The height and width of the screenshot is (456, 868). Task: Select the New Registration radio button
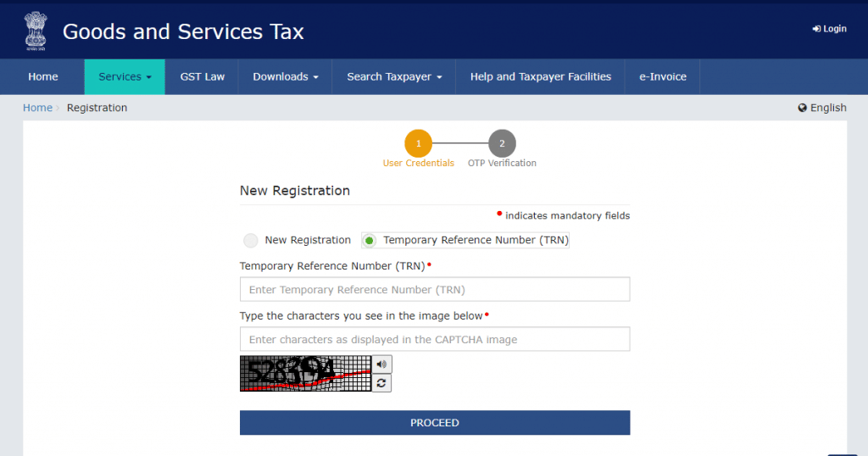(x=251, y=240)
